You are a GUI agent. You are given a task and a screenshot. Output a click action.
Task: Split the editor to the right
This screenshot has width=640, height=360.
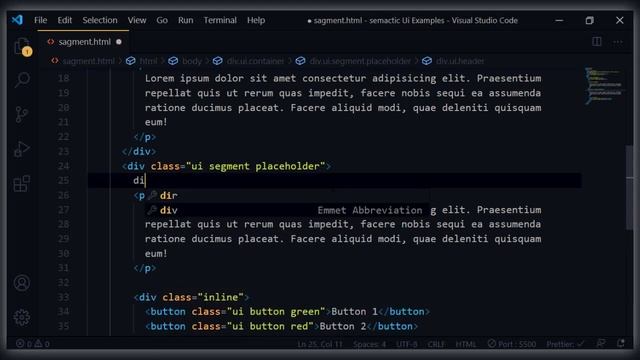[597, 41]
